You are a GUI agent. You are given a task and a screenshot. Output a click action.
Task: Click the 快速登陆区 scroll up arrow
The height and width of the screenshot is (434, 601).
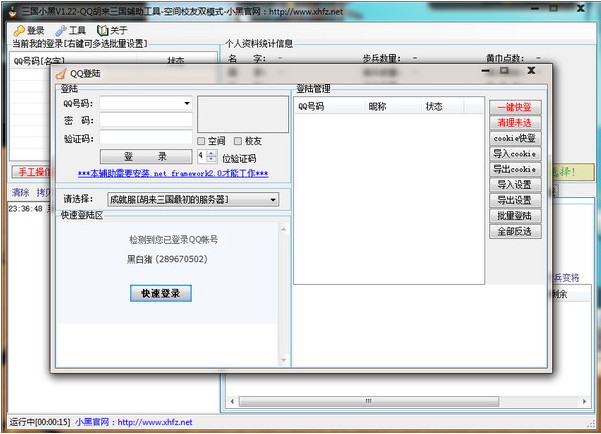[x=284, y=229]
